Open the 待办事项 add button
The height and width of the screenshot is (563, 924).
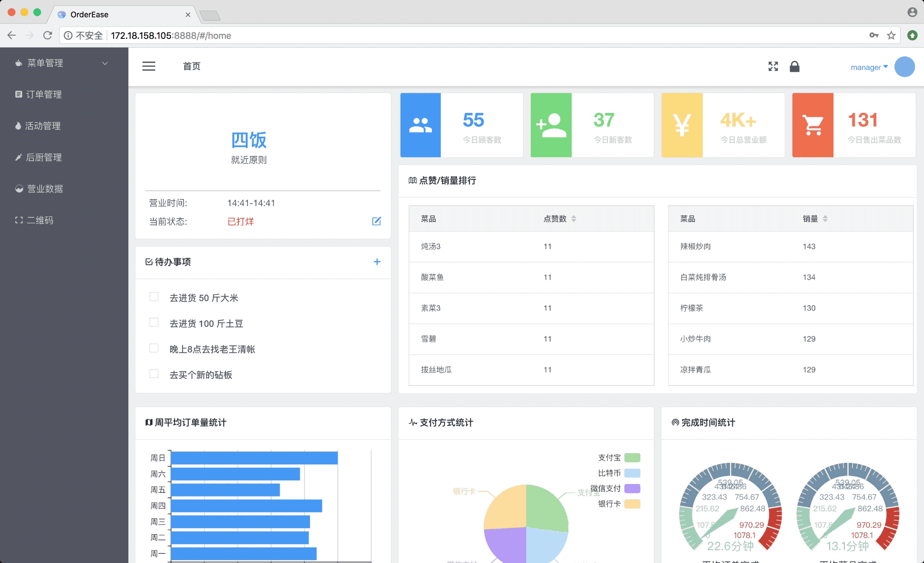[x=377, y=261]
